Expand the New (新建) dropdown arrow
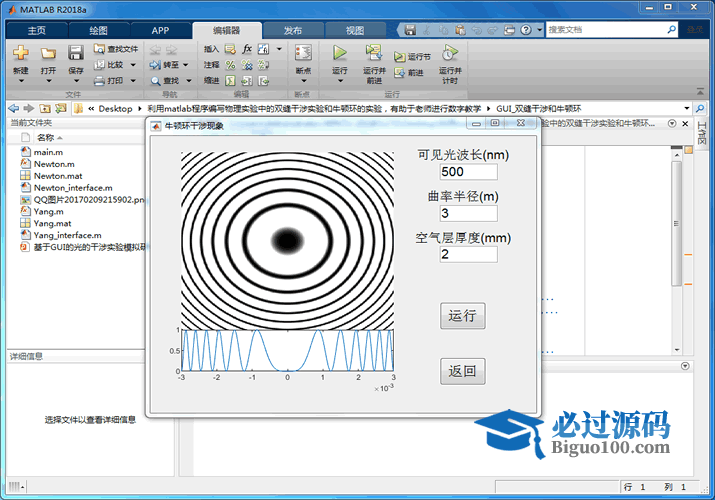This screenshot has height=500, width=715. tap(21, 81)
